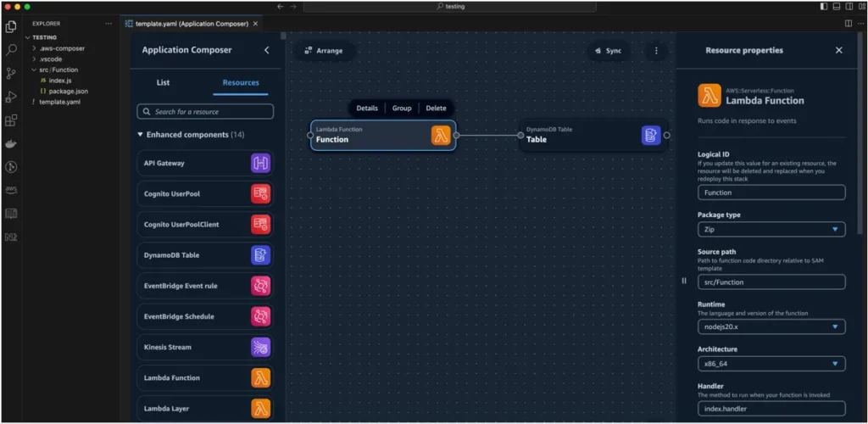Click the Kinesis Stream resource icon

click(x=261, y=347)
